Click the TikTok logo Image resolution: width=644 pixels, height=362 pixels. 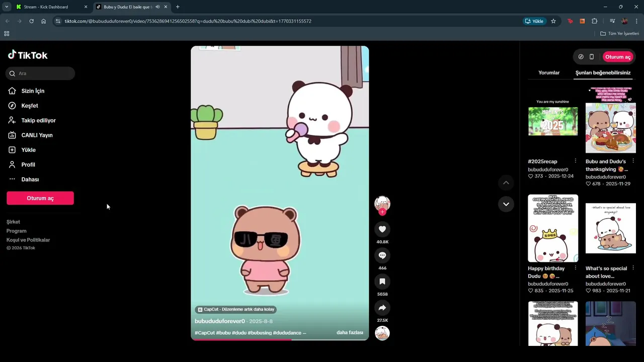tap(28, 55)
